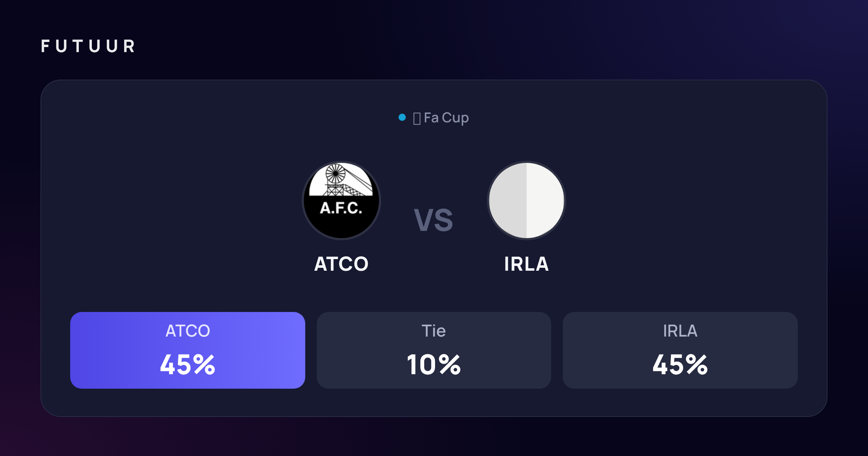
Task: Click the FUTUUR logo
Action: [x=88, y=46]
